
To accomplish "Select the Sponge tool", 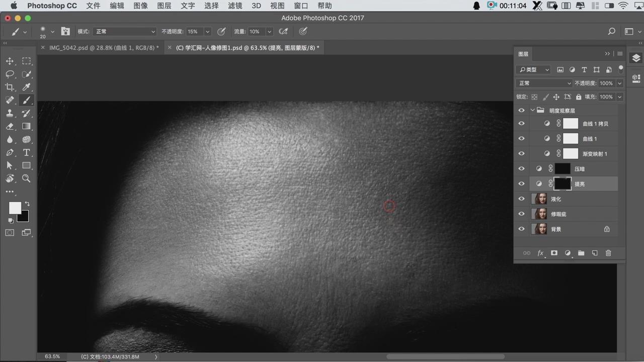I will pos(26,139).
